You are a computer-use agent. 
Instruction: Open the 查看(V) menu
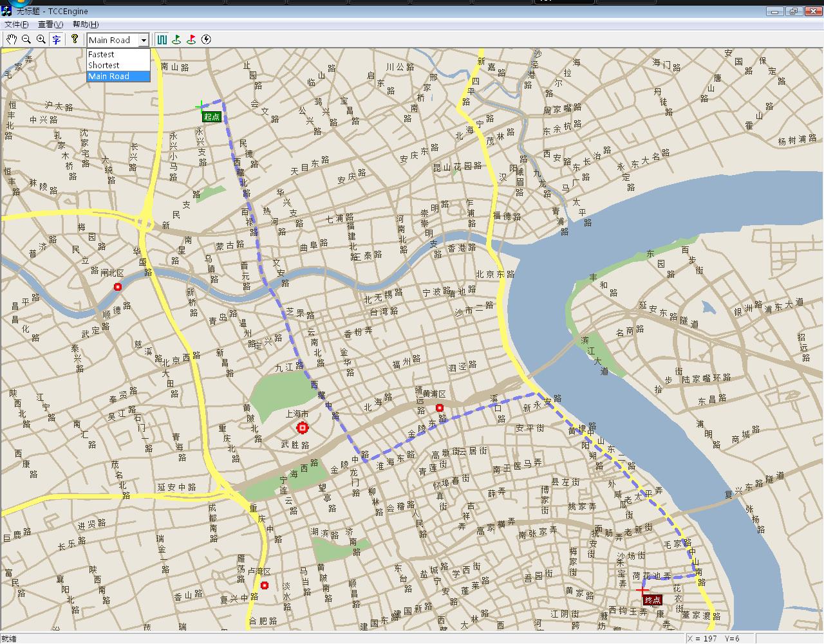50,24
